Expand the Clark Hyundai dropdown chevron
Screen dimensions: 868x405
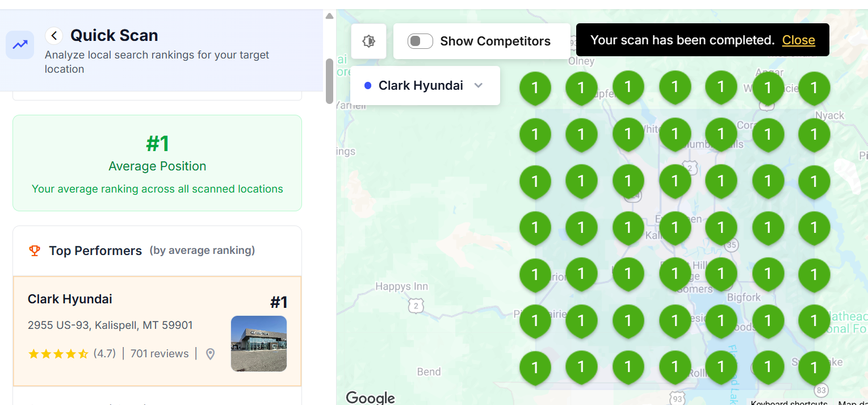click(478, 85)
